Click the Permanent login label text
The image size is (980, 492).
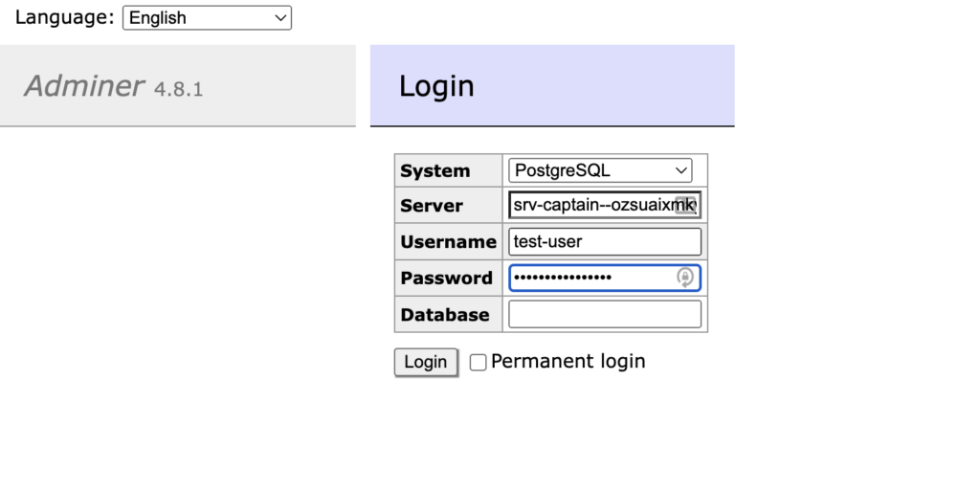[x=568, y=361]
